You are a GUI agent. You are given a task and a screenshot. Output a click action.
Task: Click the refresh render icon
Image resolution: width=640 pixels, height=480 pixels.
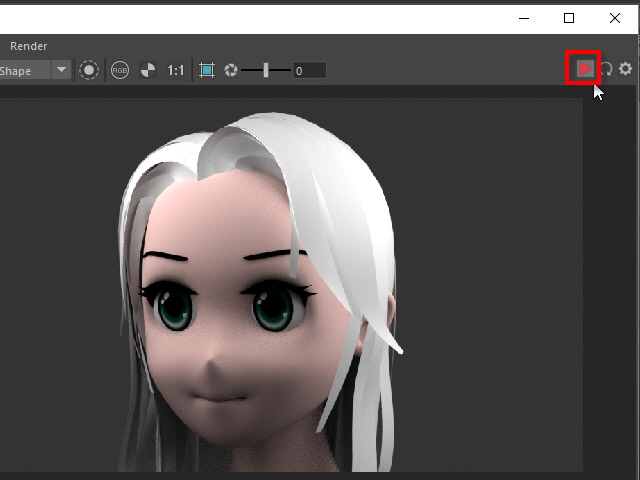(x=606, y=69)
